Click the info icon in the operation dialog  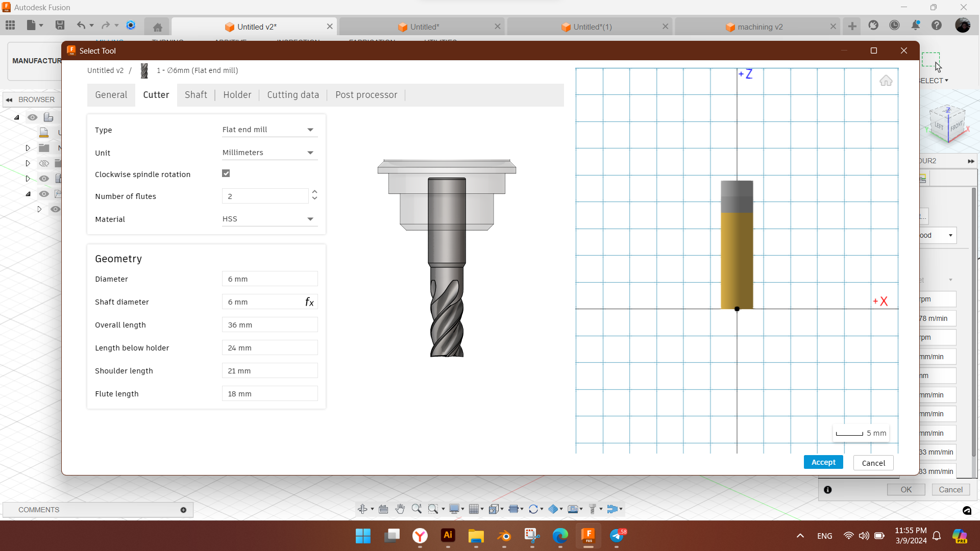pyautogui.click(x=828, y=490)
